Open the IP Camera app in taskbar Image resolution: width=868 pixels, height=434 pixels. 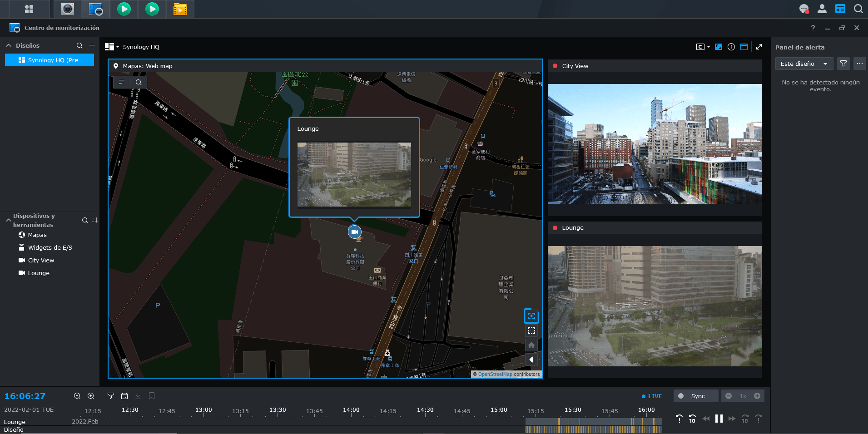[68, 9]
